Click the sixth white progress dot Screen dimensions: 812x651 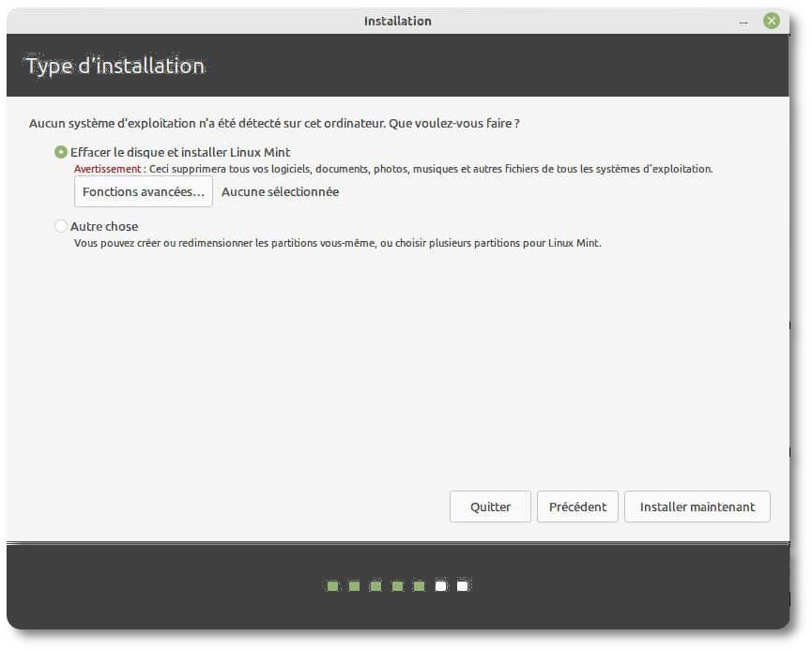pyautogui.click(x=440, y=586)
